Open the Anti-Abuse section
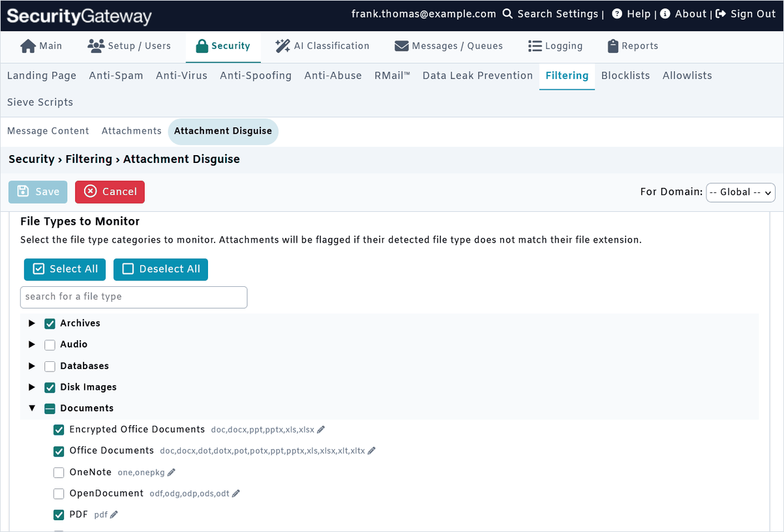Screen dimensions: 784x532 click(x=333, y=76)
